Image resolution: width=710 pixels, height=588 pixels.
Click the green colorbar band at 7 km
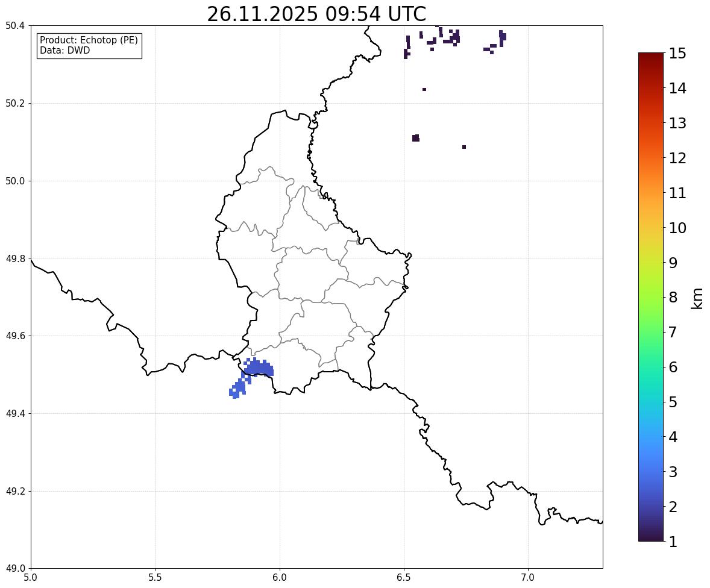(x=651, y=333)
